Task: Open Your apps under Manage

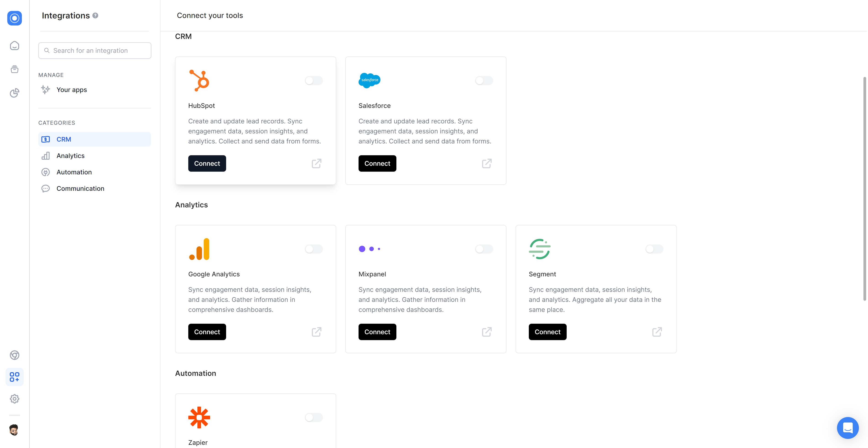Action: [71, 89]
